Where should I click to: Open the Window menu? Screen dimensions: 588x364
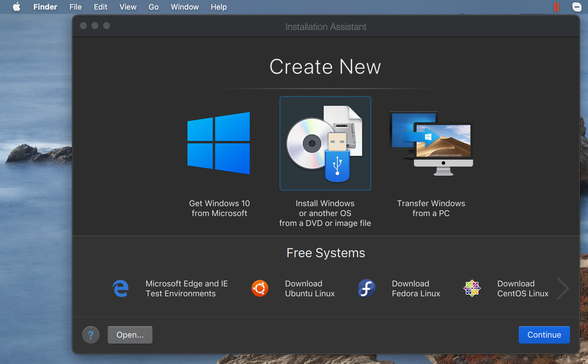coord(185,7)
